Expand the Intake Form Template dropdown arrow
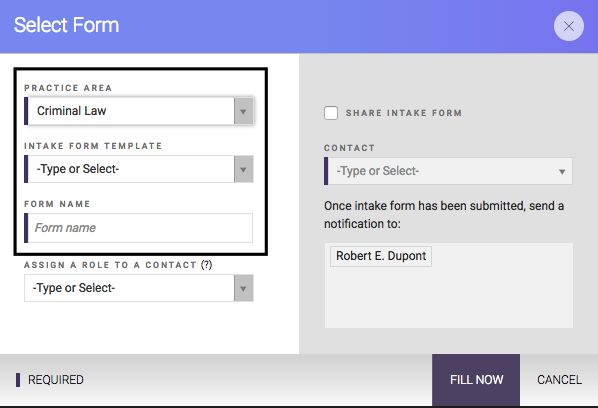 [243, 169]
